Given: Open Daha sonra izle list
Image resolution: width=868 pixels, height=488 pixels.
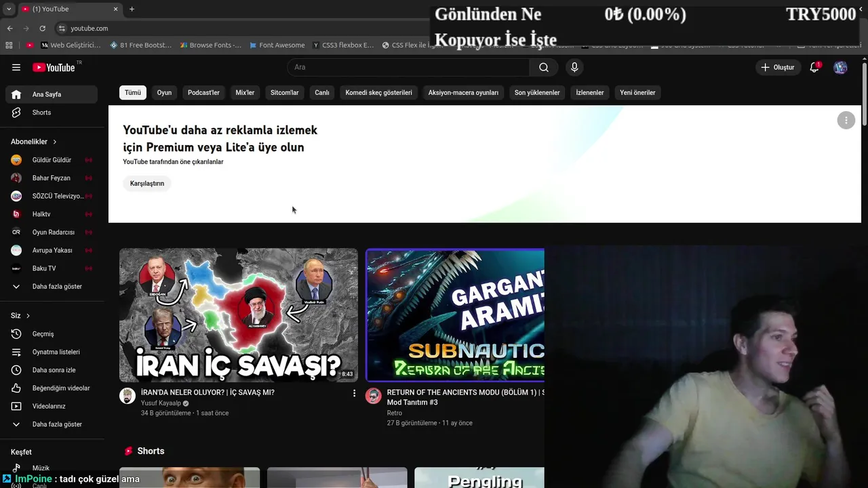Looking at the screenshot, I should tap(52, 370).
